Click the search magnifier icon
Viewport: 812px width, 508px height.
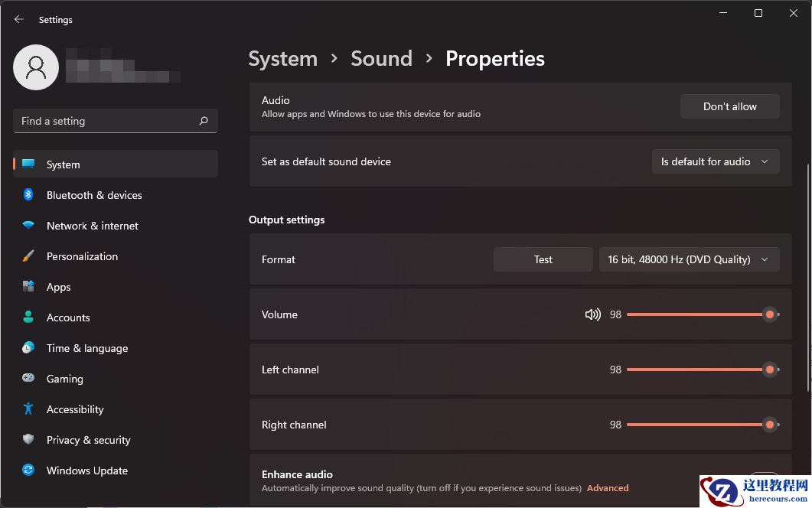pyautogui.click(x=204, y=121)
